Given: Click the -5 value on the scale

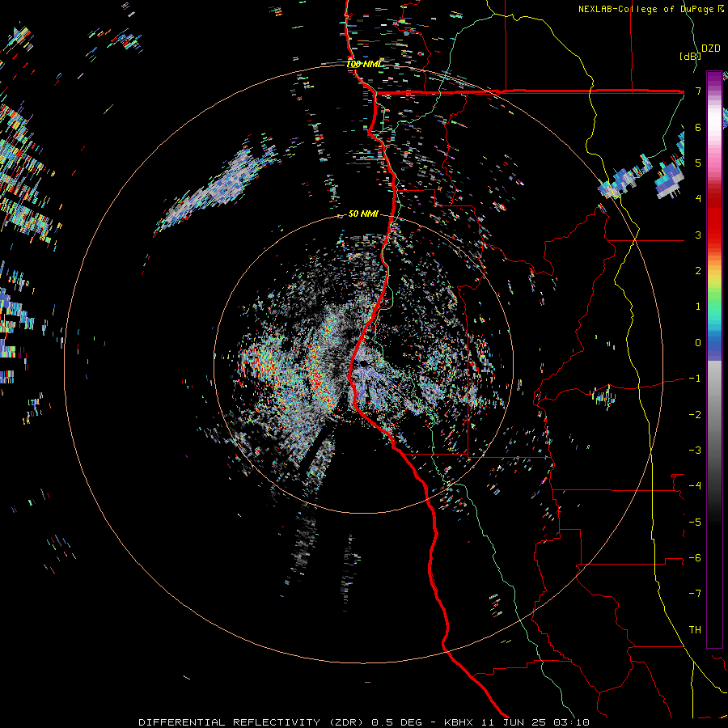Looking at the screenshot, I should (695, 522).
